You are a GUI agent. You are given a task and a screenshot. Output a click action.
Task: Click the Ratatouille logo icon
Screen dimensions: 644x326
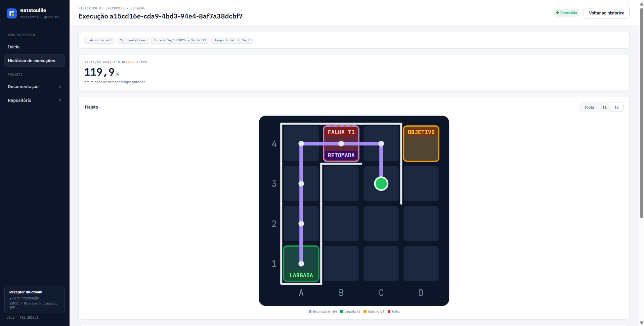coord(12,13)
